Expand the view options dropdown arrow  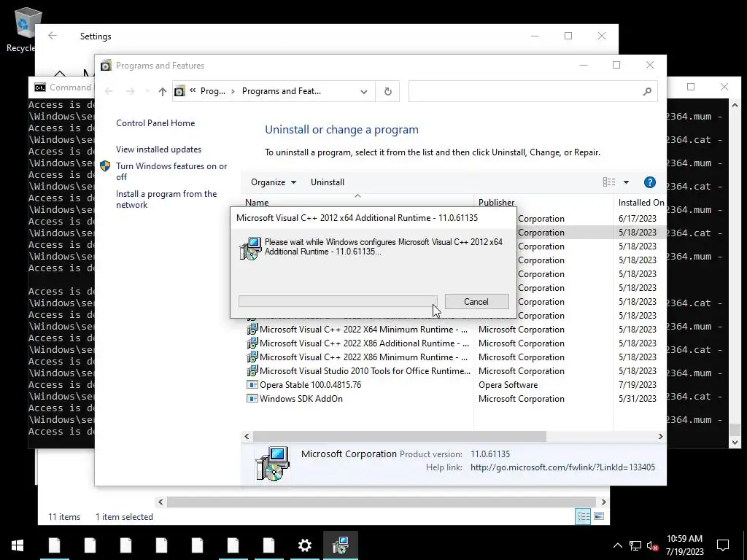click(626, 182)
